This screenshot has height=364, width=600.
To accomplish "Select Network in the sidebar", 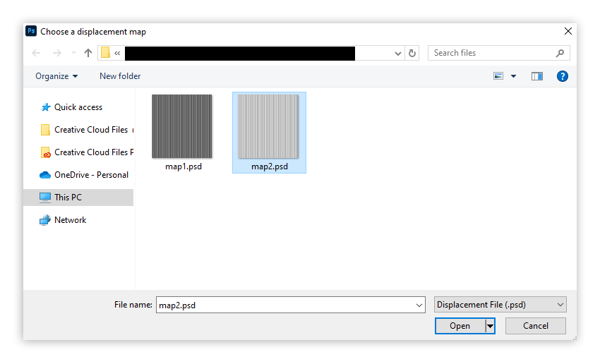I will point(71,220).
